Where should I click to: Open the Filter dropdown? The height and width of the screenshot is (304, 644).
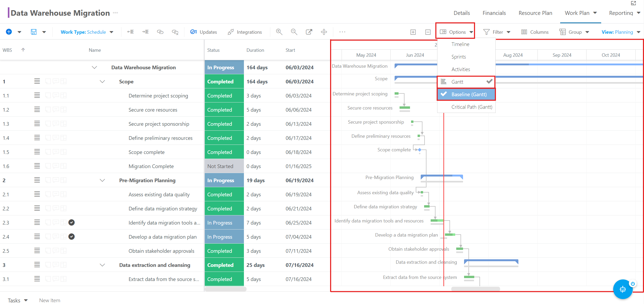[497, 32]
